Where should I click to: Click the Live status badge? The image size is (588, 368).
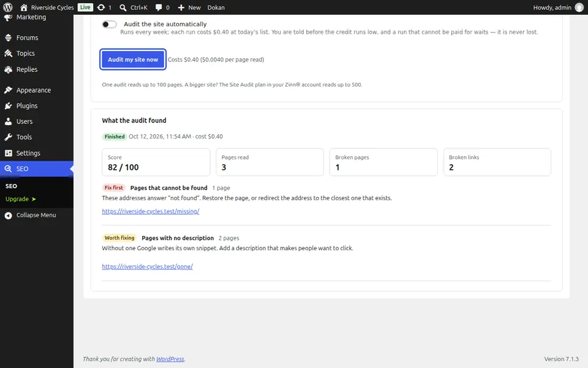(x=85, y=7)
